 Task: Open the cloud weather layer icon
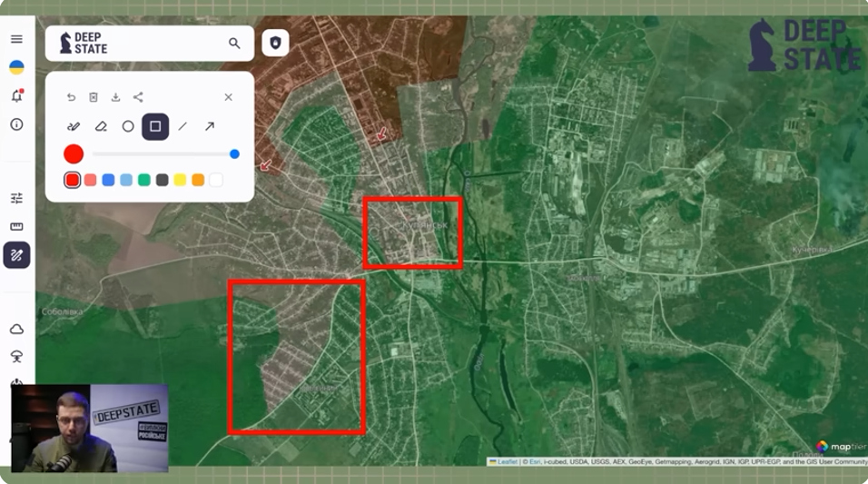pos(16,329)
